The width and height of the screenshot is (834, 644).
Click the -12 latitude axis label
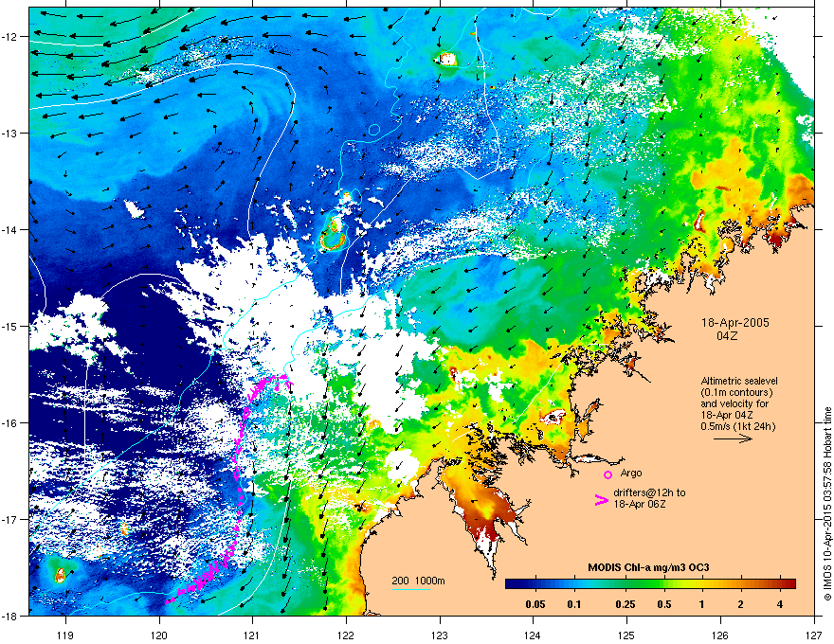pyautogui.click(x=10, y=37)
